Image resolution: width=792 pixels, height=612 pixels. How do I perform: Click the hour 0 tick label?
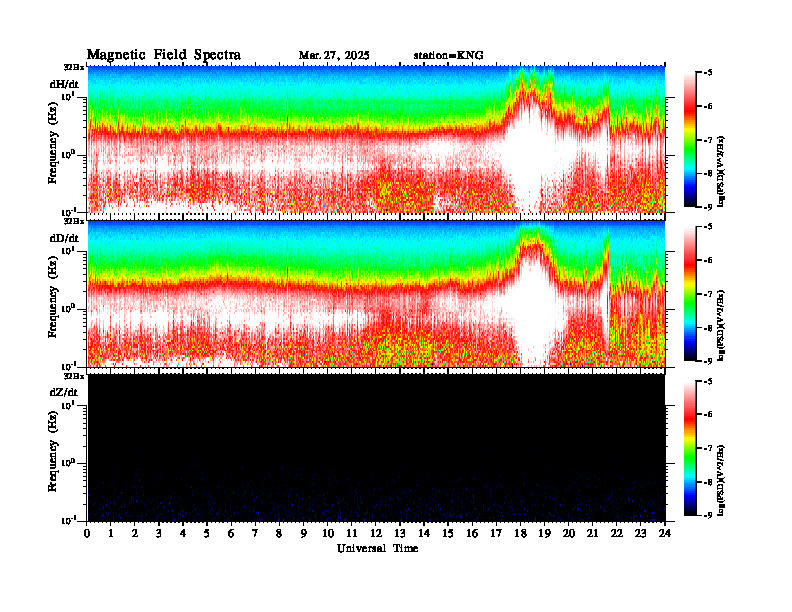(x=87, y=533)
